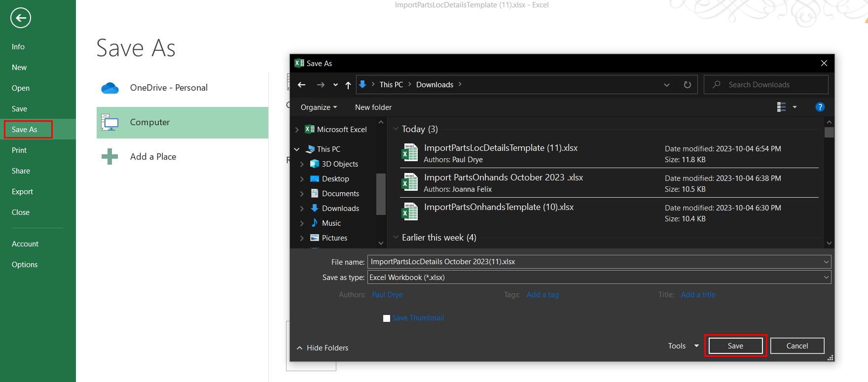Screen dimensions: 868x382
Task: Close the Save As dialog
Action: (824, 63)
